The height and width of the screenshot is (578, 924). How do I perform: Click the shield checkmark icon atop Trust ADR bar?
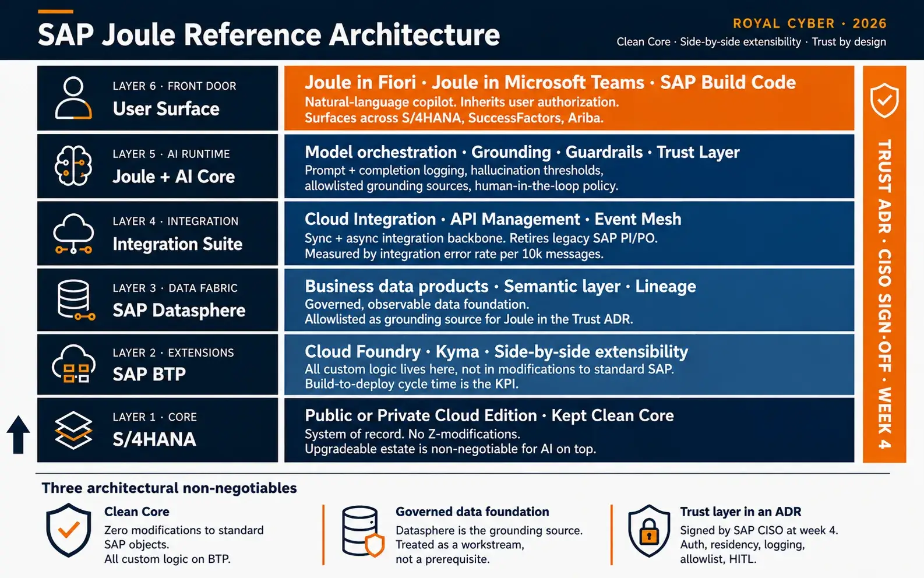pyautogui.click(x=884, y=100)
